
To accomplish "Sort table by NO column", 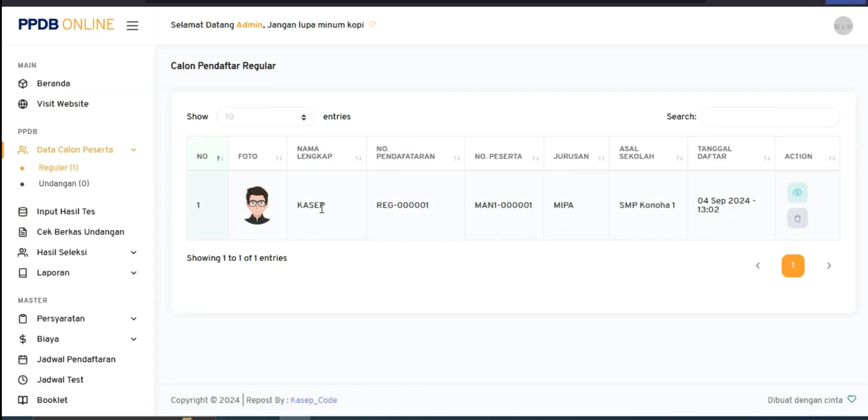I will pos(207,153).
